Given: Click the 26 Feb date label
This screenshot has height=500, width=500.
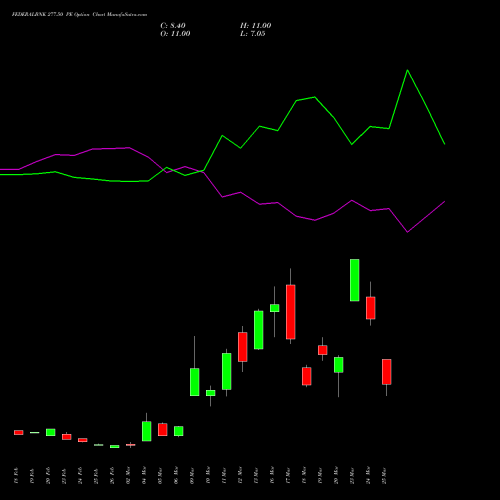Looking at the screenshot, I should point(112,476).
